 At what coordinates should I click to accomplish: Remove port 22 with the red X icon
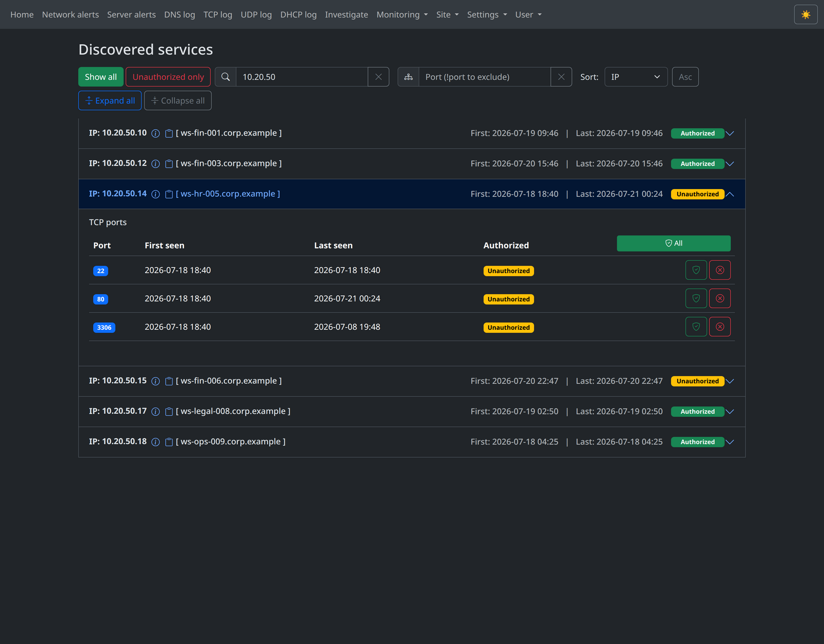click(x=720, y=270)
